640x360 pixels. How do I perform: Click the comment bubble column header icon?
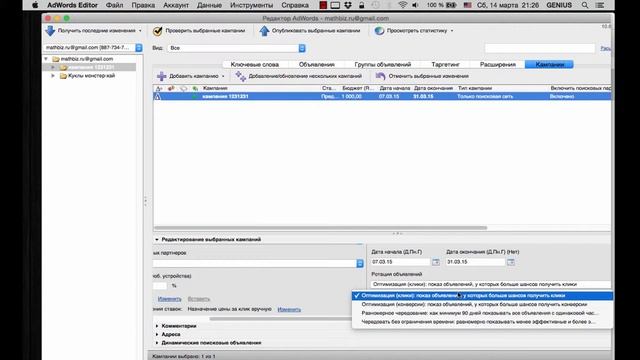point(183,88)
